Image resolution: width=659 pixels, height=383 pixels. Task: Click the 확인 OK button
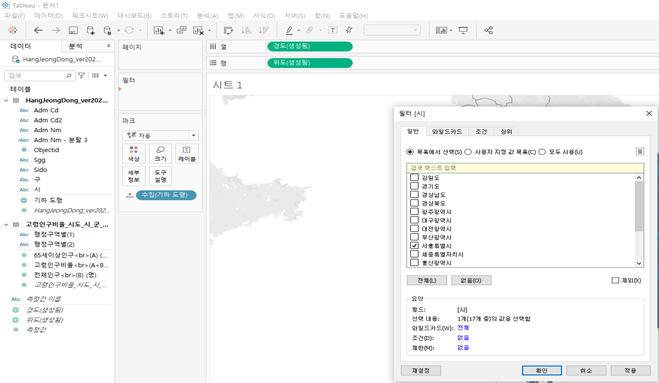[542, 370]
